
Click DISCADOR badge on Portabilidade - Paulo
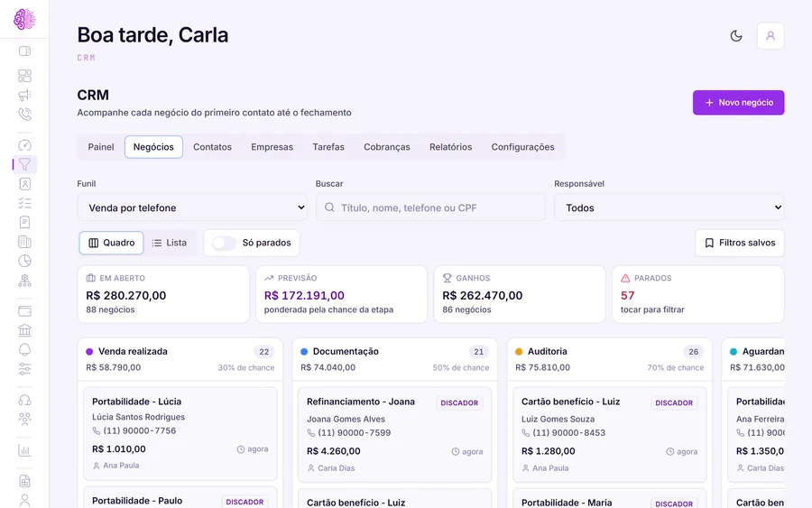[x=245, y=502]
